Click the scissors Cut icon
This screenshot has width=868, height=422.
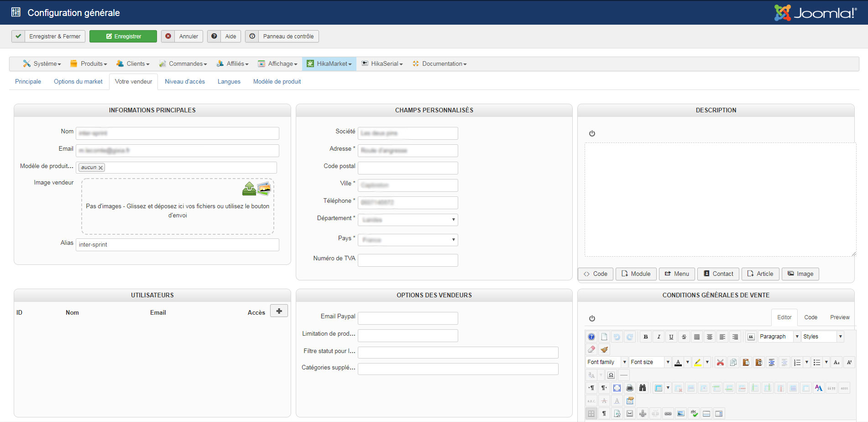[720, 362]
